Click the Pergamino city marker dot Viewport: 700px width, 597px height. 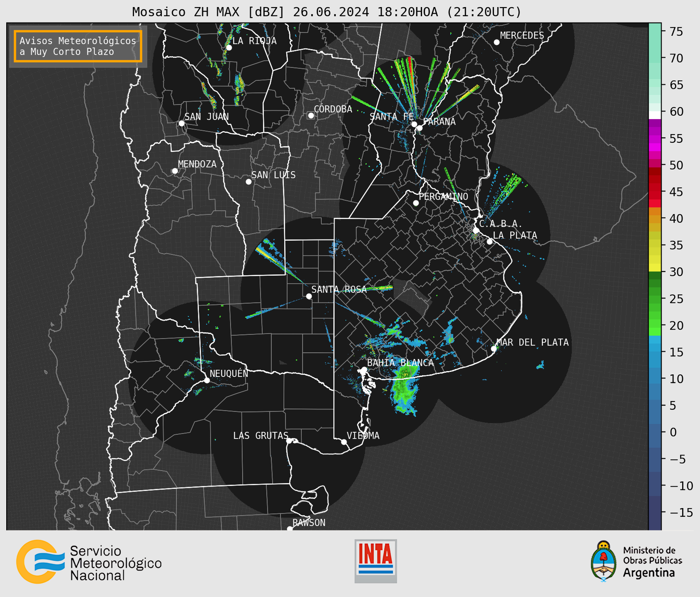tap(416, 203)
